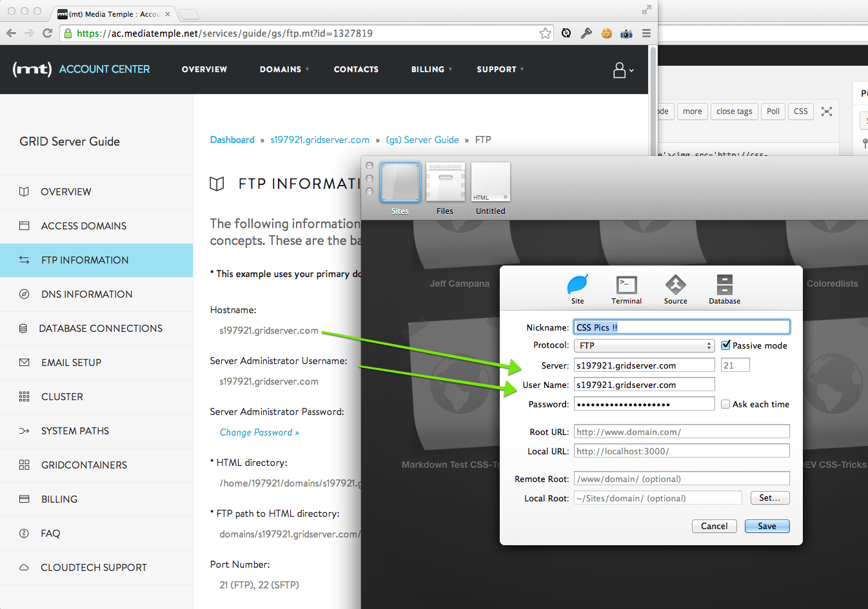Click the Remote Root input field

coord(682,479)
